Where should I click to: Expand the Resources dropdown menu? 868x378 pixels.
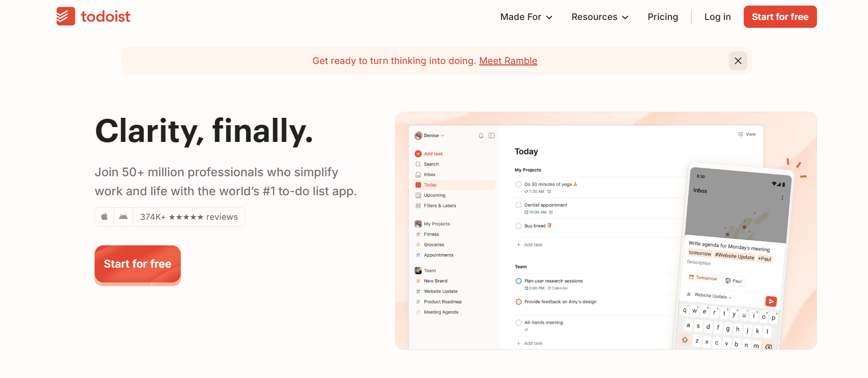(600, 17)
